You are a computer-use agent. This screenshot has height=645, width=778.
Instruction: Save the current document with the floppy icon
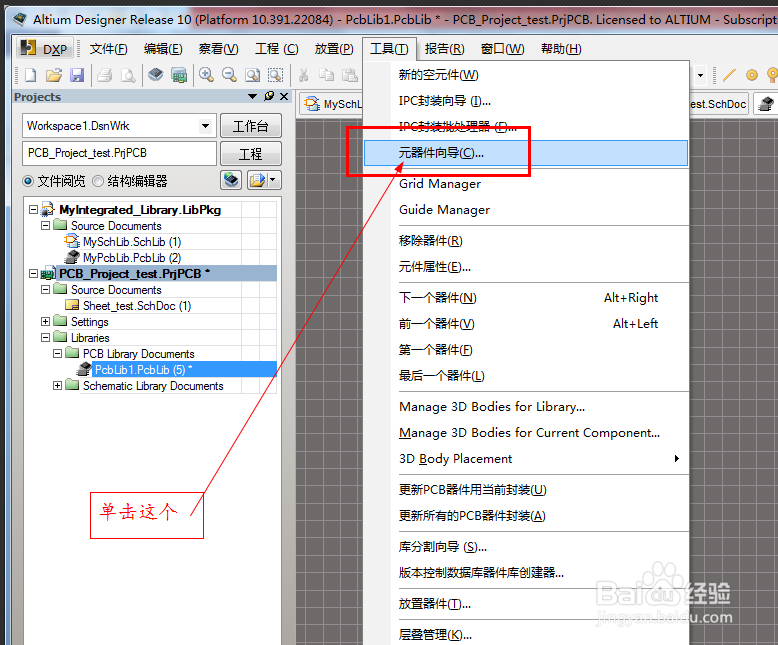[x=77, y=75]
